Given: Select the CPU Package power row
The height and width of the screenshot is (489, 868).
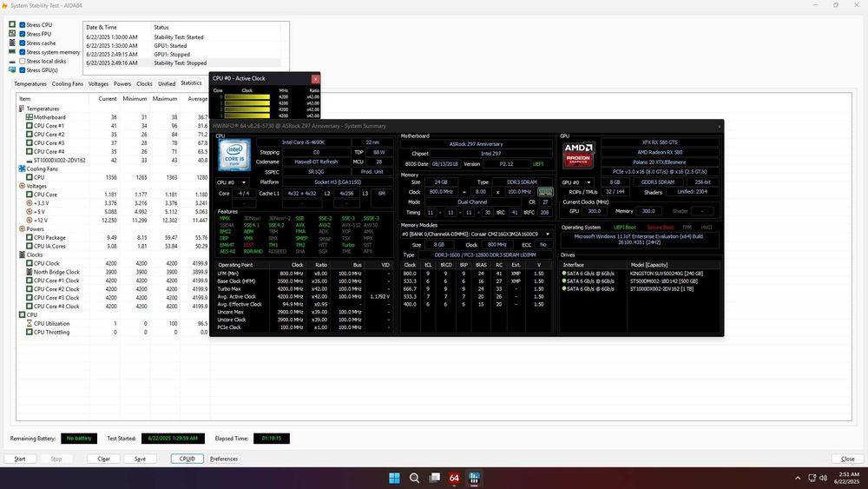Looking at the screenshot, I should click(113, 238).
